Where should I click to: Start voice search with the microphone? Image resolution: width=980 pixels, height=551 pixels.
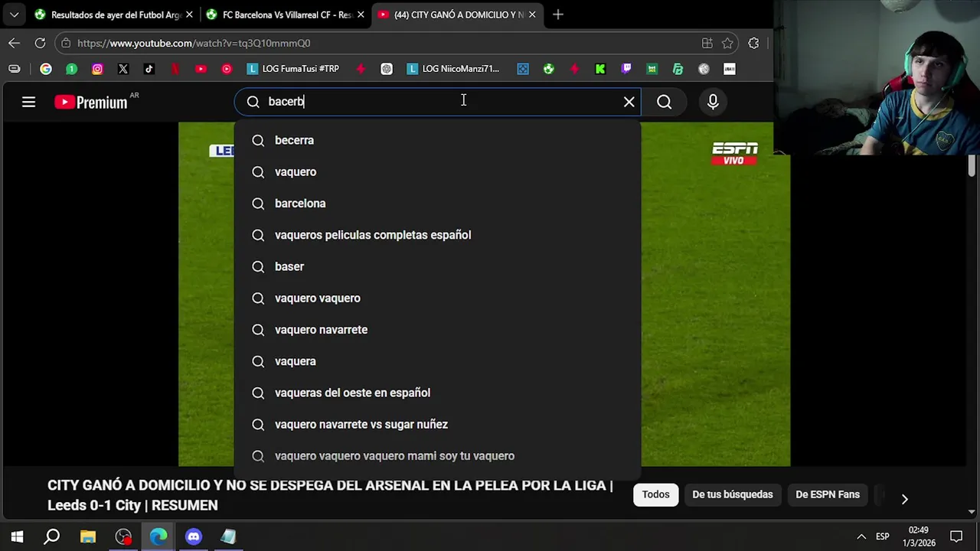point(713,102)
